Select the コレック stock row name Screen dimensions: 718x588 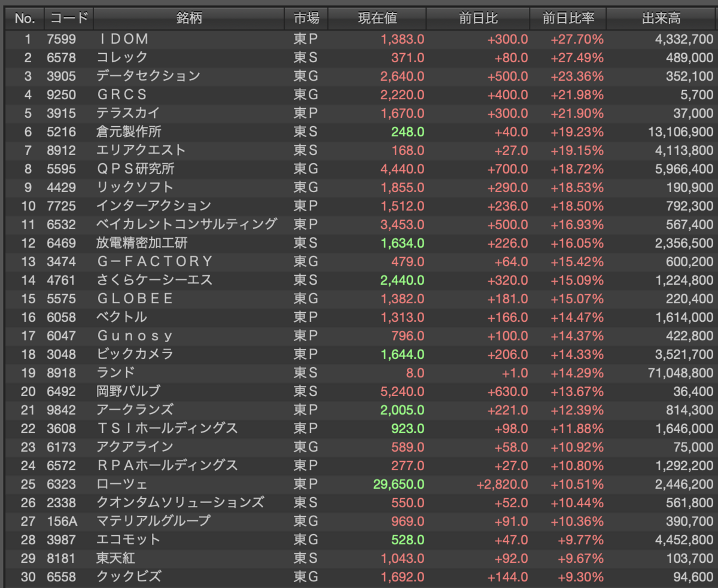pyautogui.click(x=121, y=57)
